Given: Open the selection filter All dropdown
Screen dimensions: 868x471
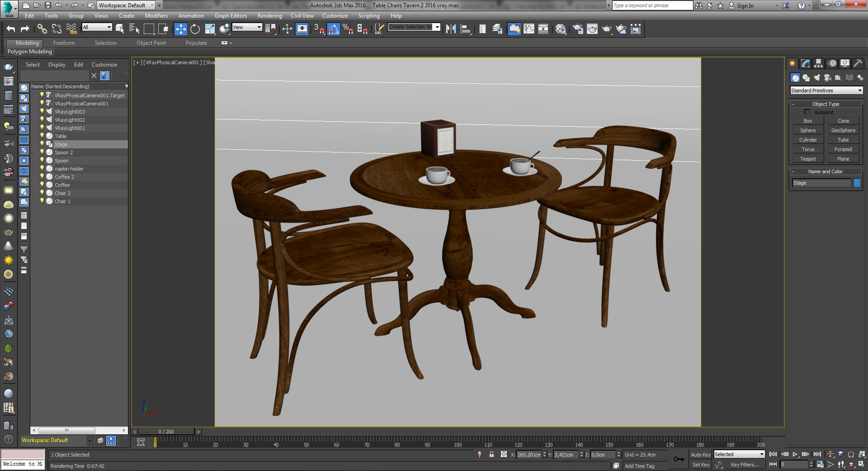Looking at the screenshot, I should click(x=97, y=27).
